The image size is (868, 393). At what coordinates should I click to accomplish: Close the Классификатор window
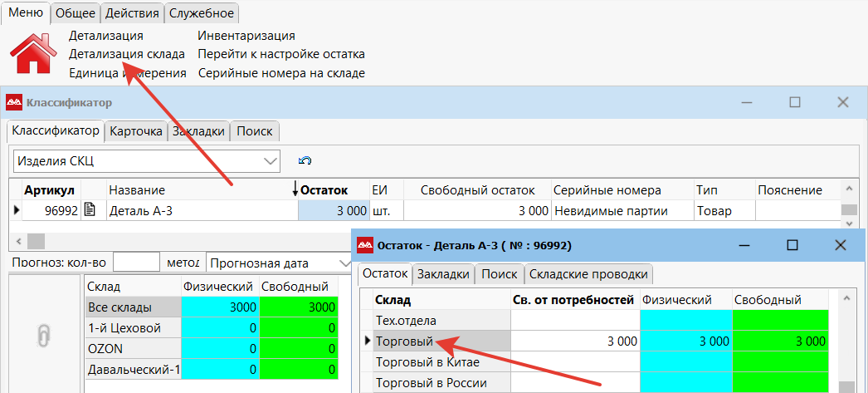[842, 102]
